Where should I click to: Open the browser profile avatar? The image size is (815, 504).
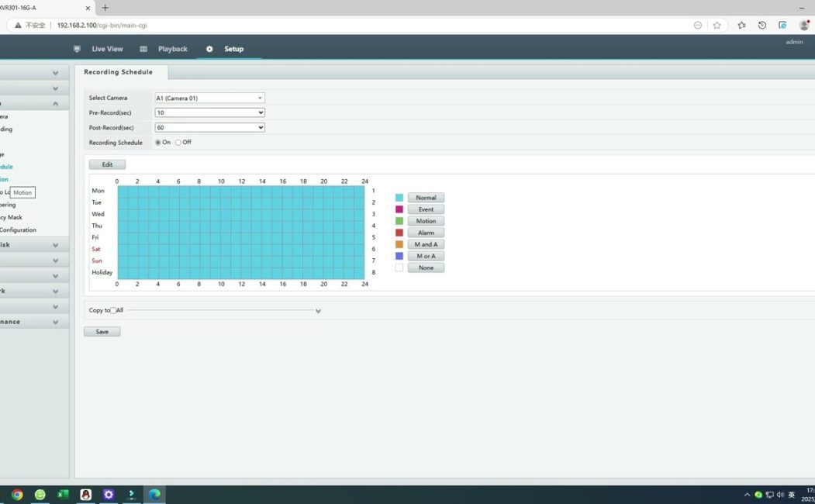(x=804, y=25)
